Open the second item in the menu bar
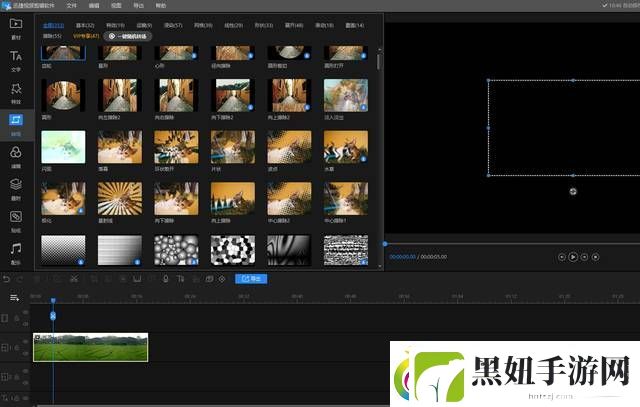 pos(94,6)
